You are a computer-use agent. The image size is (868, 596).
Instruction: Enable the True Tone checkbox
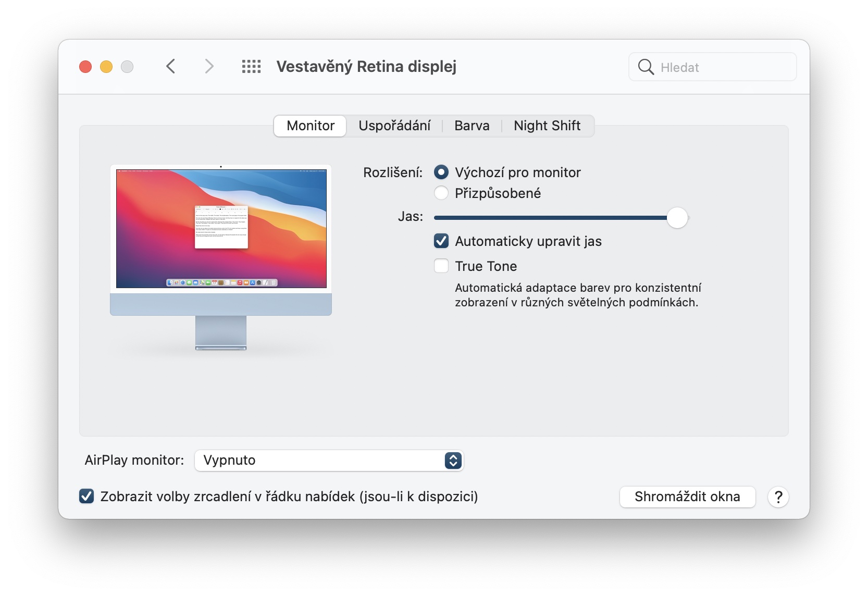(441, 266)
